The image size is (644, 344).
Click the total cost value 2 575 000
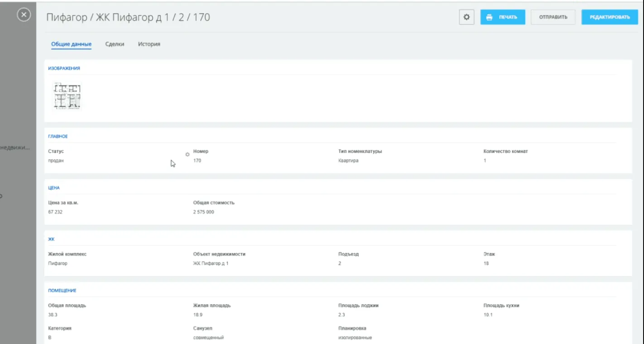pos(204,212)
